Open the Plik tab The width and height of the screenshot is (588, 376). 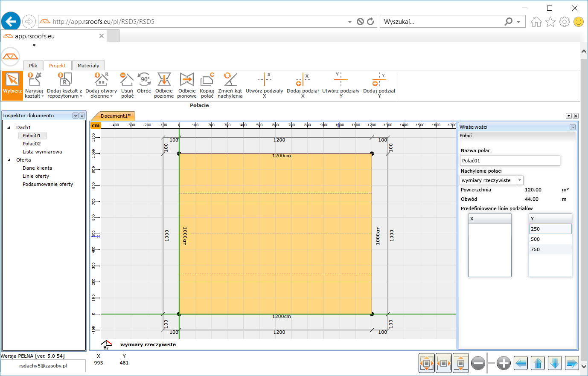(x=33, y=66)
